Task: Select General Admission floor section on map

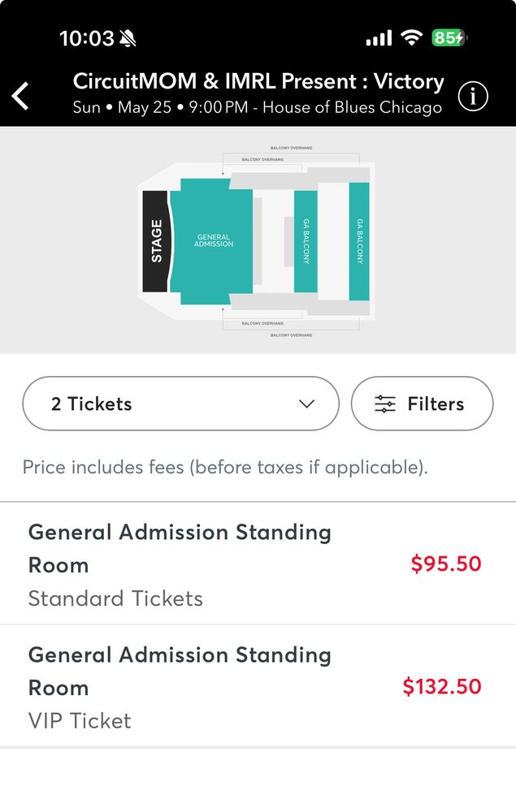Action: click(214, 241)
